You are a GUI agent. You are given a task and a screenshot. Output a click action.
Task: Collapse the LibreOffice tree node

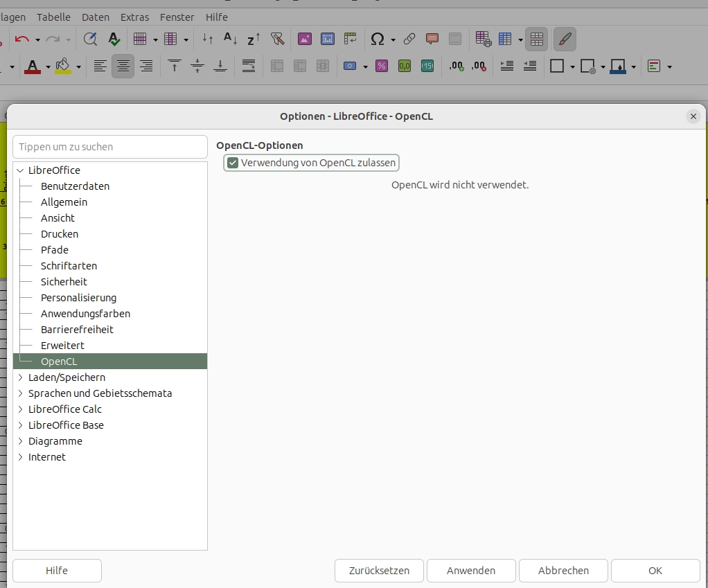pyautogui.click(x=21, y=170)
